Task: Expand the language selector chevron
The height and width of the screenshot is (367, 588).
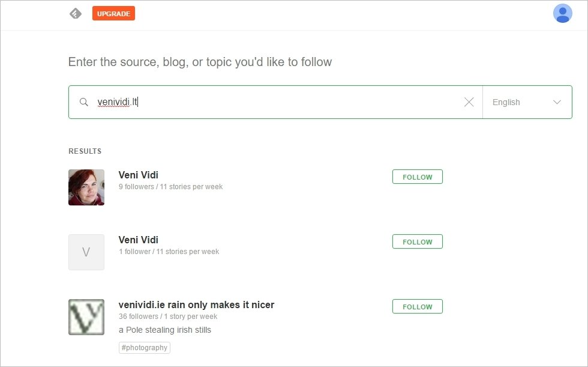Action: (x=557, y=102)
